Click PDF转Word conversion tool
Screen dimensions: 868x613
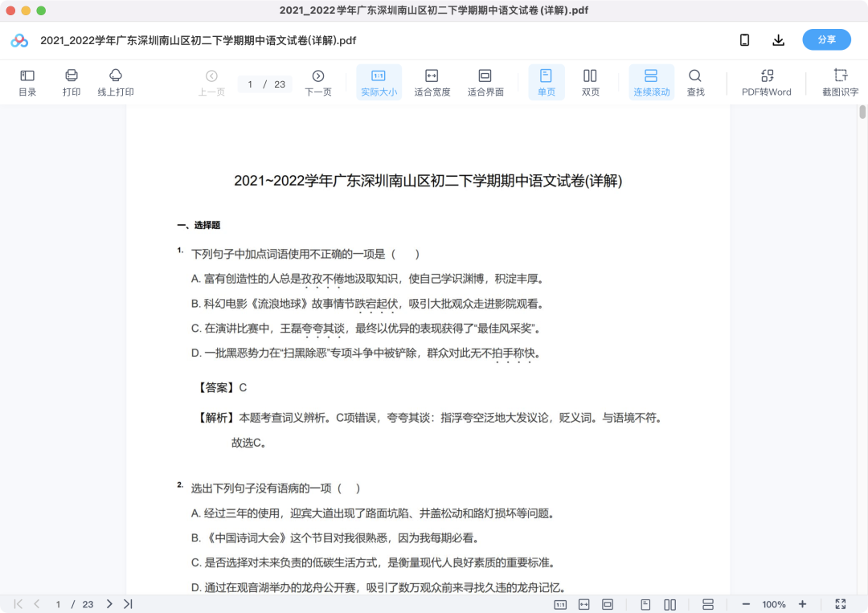(x=767, y=83)
